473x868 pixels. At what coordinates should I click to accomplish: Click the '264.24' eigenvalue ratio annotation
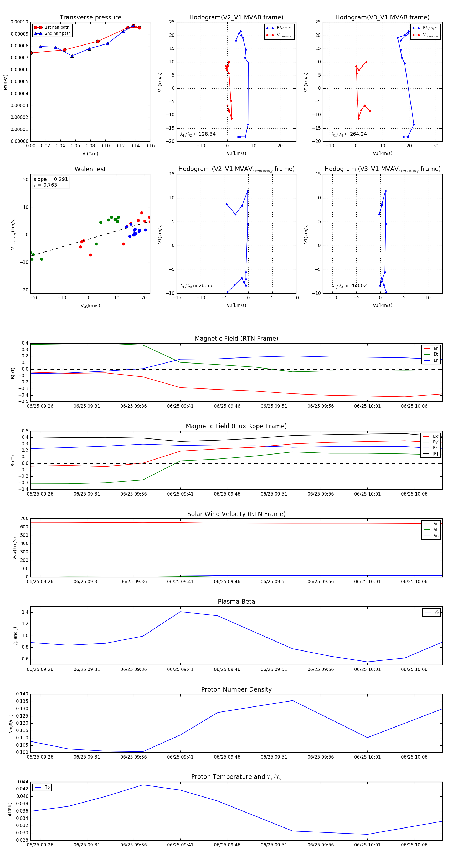point(349,134)
